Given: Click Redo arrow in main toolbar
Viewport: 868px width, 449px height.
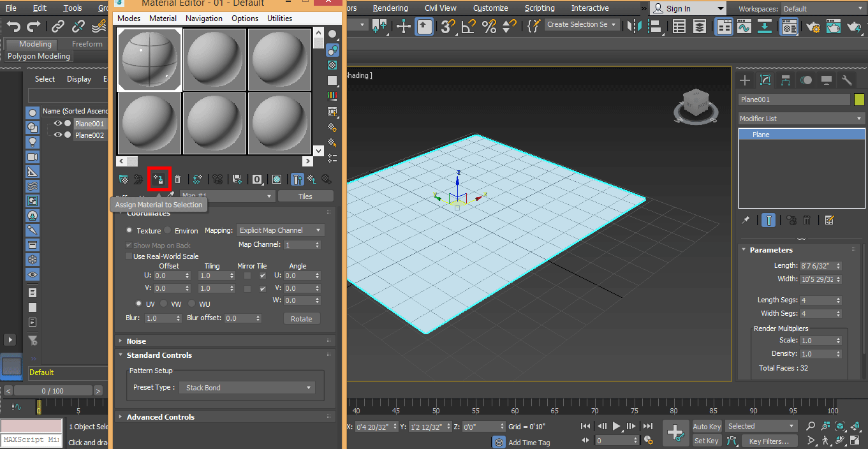Looking at the screenshot, I should point(34,26).
